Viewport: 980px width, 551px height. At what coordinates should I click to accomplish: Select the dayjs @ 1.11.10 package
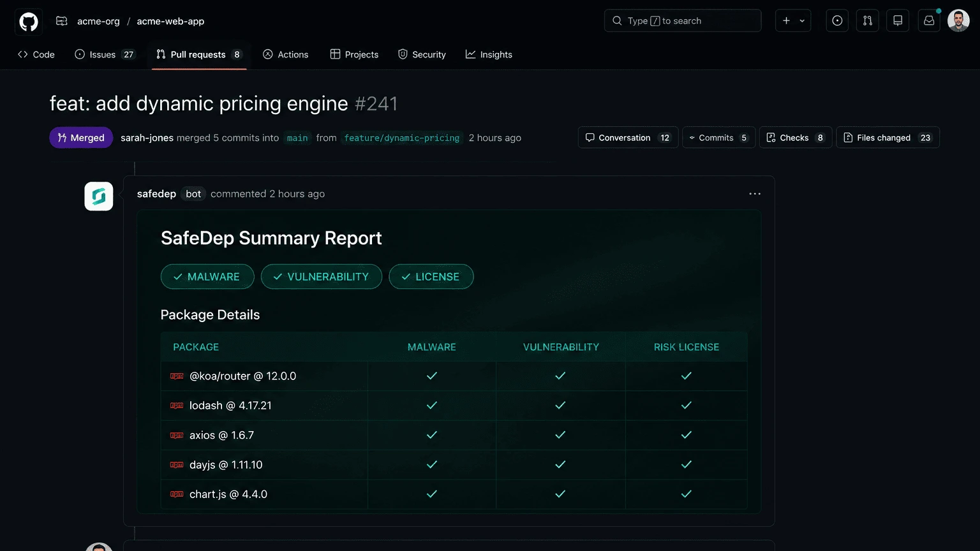point(226,465)
